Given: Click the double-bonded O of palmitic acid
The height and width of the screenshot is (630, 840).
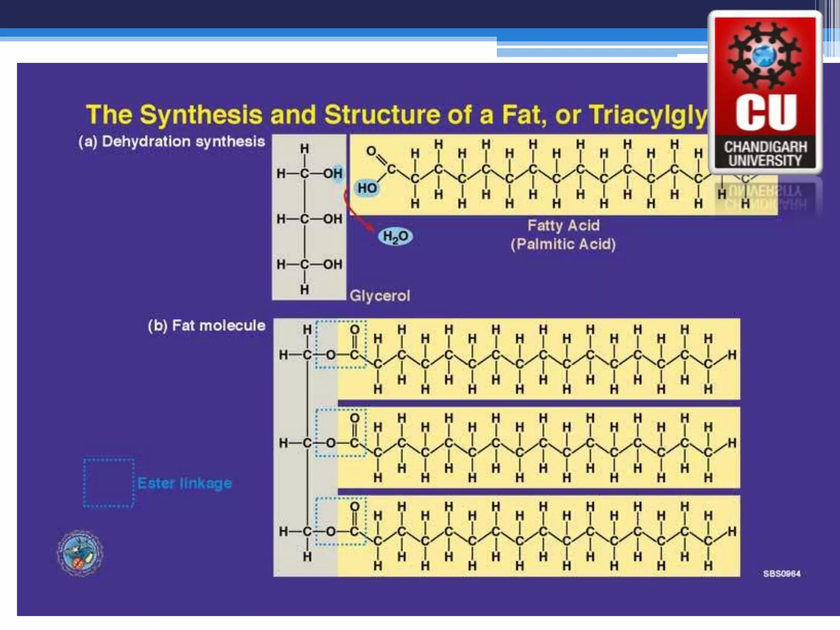Looking at the screenshot, I should [371, 151].
